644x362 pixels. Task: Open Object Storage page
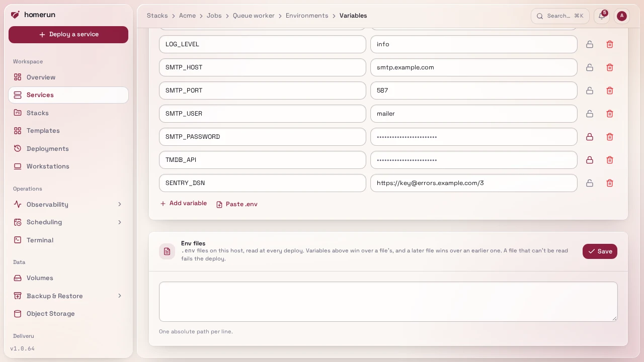tap(68, 314)
